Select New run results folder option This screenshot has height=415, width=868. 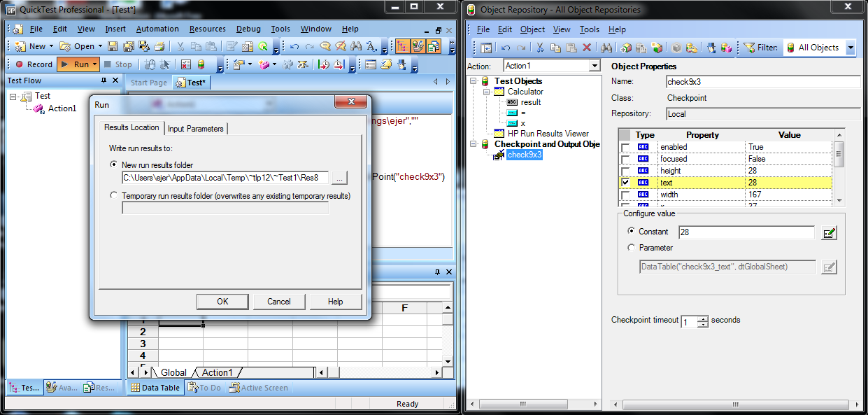(x=114, y=164)
